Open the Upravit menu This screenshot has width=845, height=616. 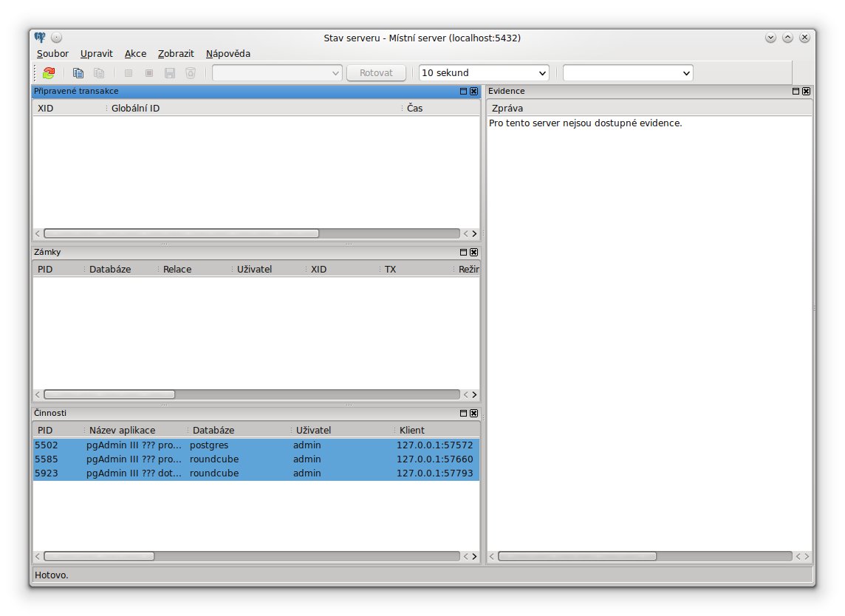click(97, 53)
